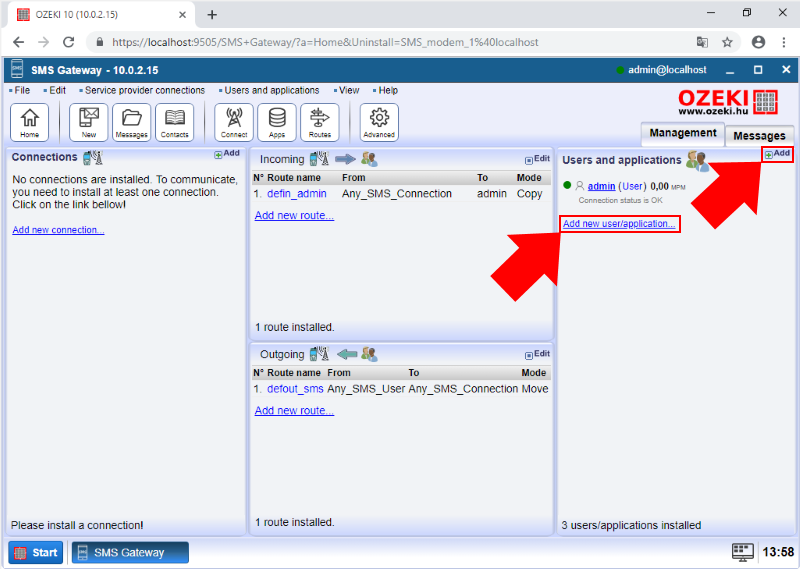
Task: Click the Chrome profile avatar icon
Action: click(758, 42)
